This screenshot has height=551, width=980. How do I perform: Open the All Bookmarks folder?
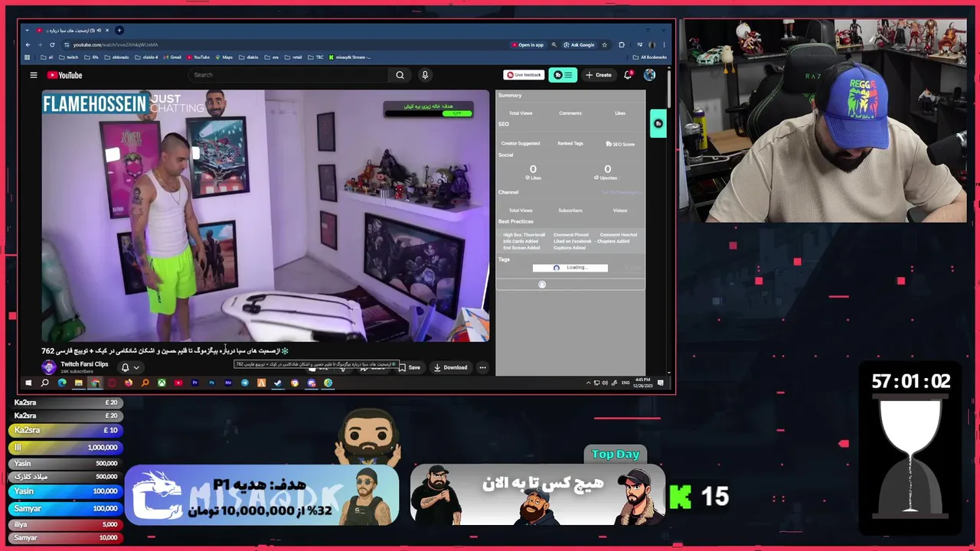coord(650,57)
